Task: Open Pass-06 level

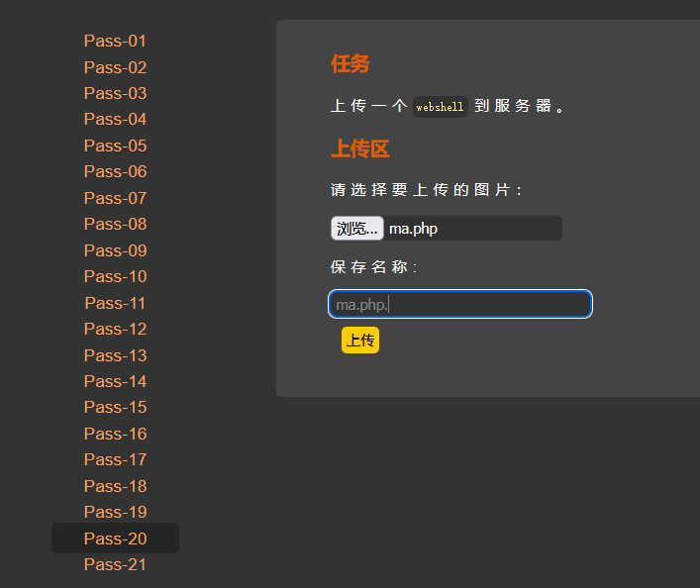Action: click(115, 171)
